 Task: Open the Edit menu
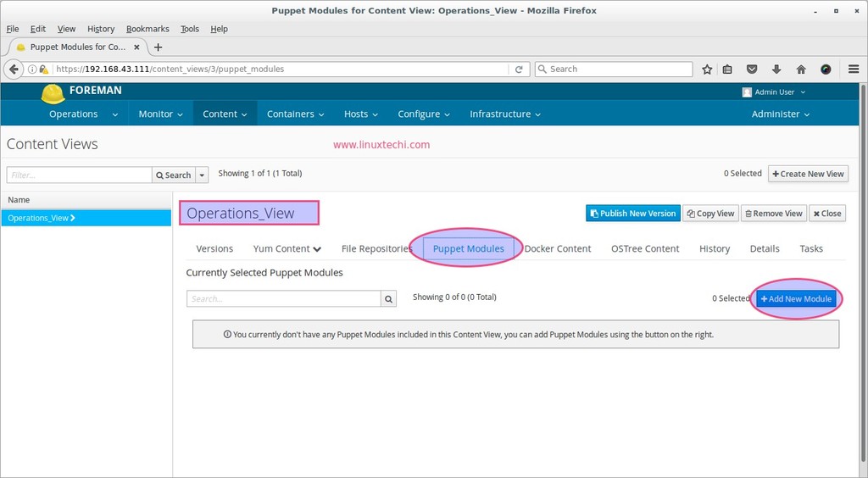[x=37, y=29]
